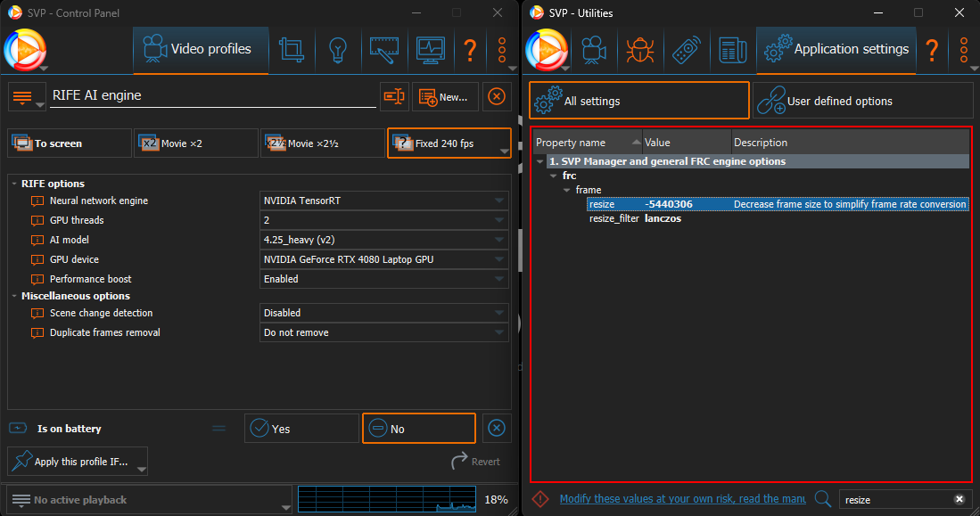The image size is (980, 516).
Task: Open the AI model dropdown
Action: [x=383, y=240]
